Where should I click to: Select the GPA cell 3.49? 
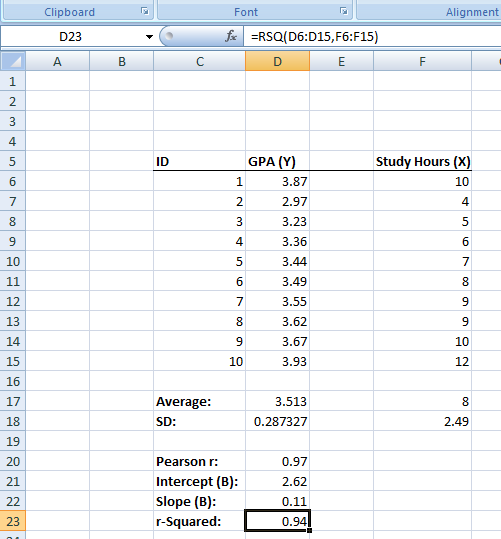277,281
